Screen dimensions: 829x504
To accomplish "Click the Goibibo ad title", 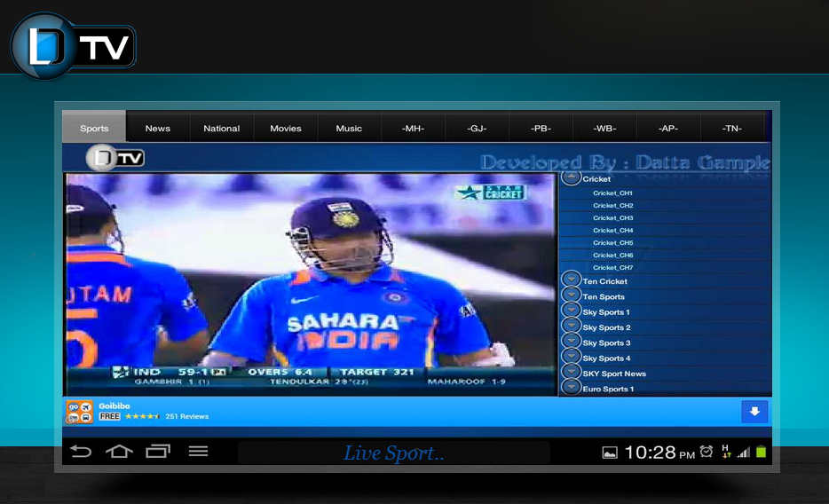I will click(114, 406).
